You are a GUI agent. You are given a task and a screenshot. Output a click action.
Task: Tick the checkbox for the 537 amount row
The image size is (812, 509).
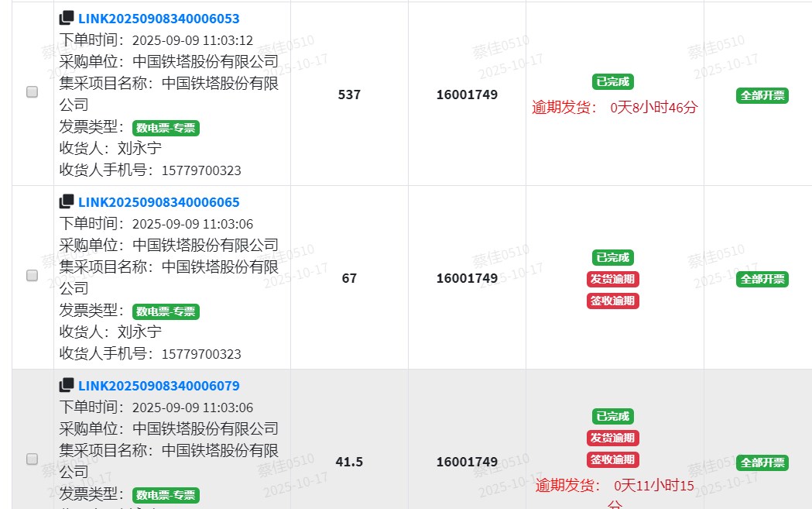33,91
